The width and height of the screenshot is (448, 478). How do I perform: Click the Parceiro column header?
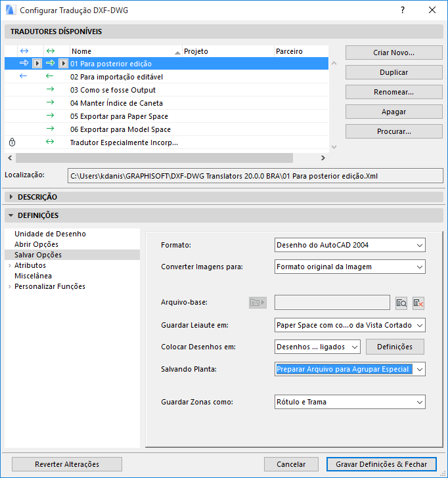tap(302, 51)
